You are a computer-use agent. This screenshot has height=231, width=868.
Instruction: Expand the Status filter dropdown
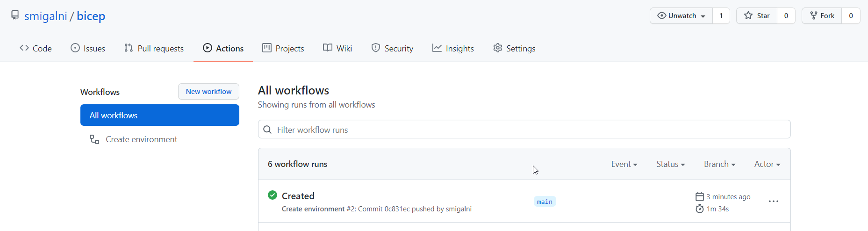[670, 164]
